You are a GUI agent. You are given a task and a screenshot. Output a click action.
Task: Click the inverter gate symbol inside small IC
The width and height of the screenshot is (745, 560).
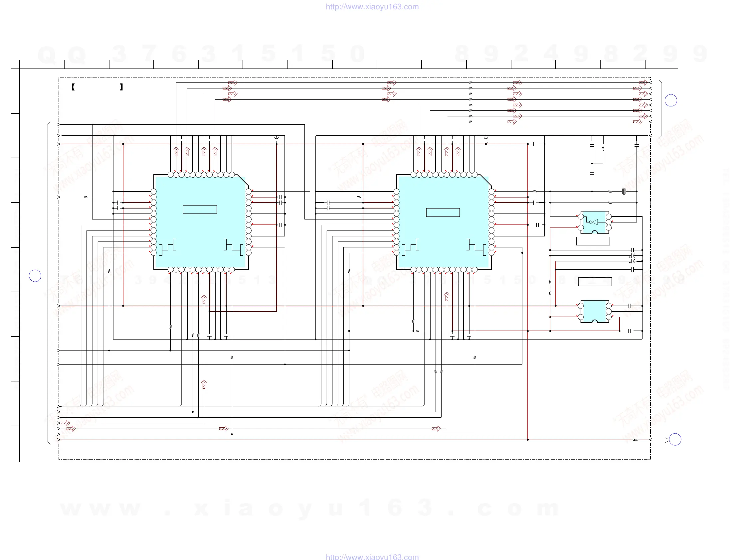tap(595, 222)
